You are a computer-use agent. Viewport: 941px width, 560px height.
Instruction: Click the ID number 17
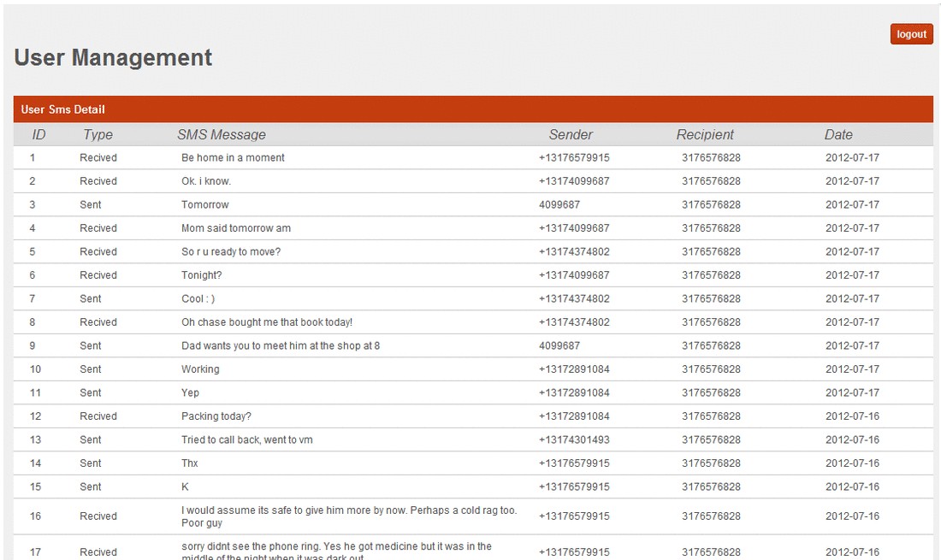35,551
